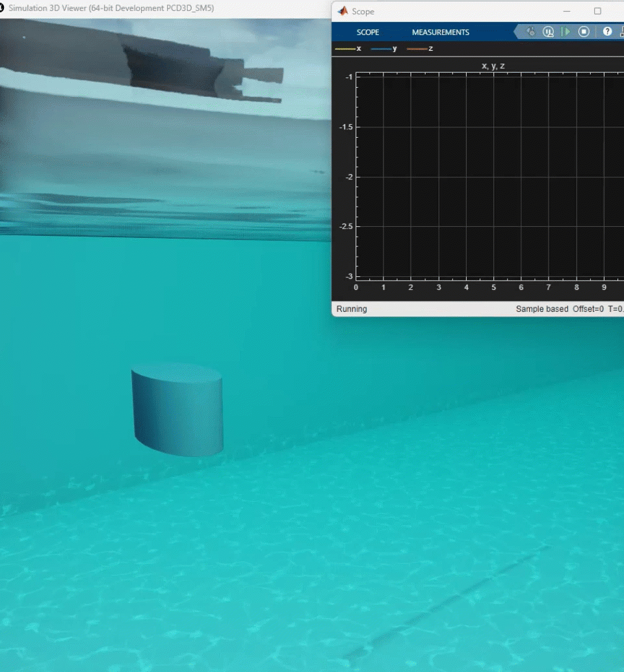624x672 pixels.
Task: Click the yellow x line swatch in legend
Action: point(344,49)
